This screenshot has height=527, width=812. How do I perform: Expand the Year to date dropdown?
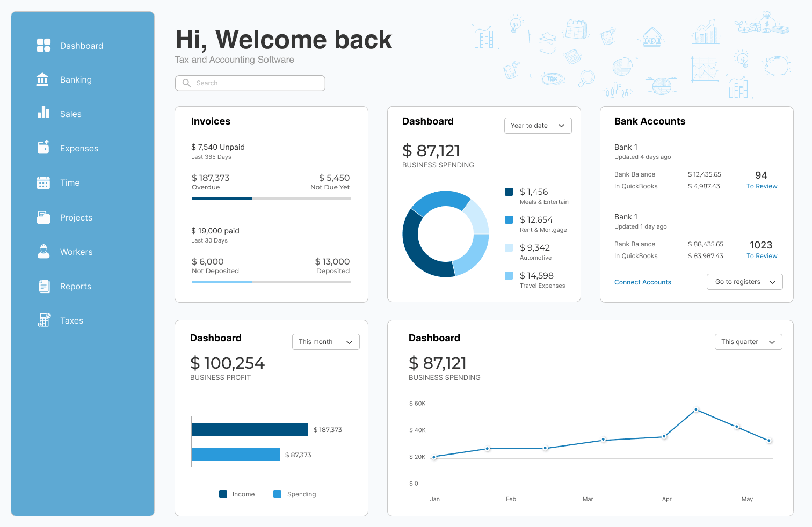pos(538,126)
